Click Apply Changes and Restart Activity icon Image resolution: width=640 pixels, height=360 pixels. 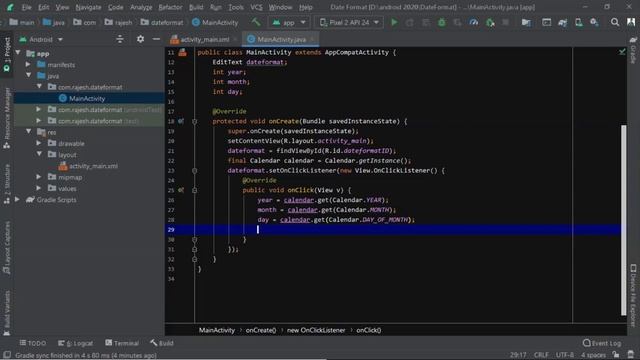[409, 22]
